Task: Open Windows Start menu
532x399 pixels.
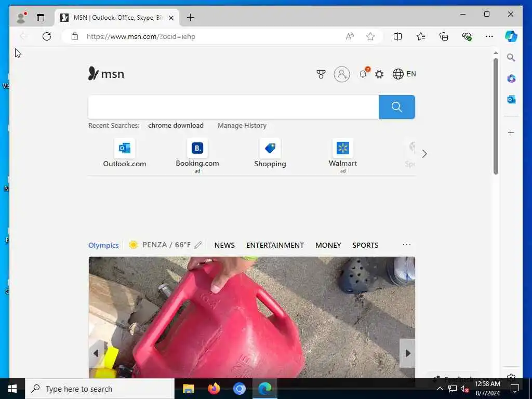Action: pos(12,389)
